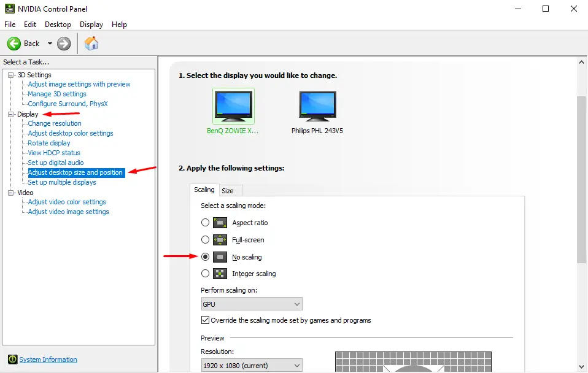Toggle Override the scaling mode checkbox

click(x=205, y=320)
